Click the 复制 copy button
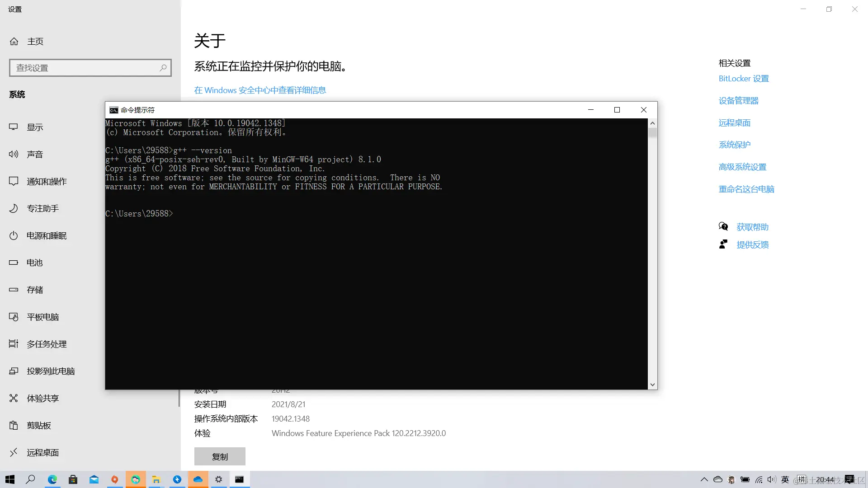Image resolution: width=868 pixels, height=488 pixels. coord(220,456)
